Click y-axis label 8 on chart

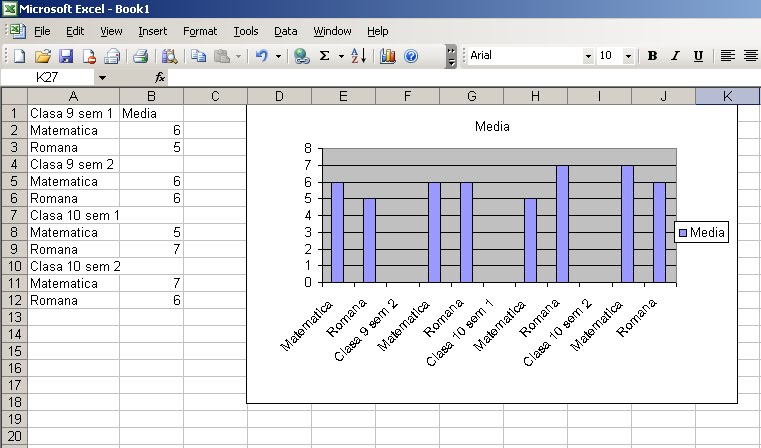click(x=308, y=149)
